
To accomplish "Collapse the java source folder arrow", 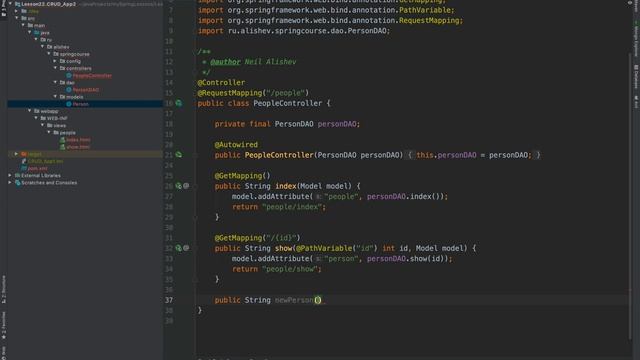I will point(30,32).
